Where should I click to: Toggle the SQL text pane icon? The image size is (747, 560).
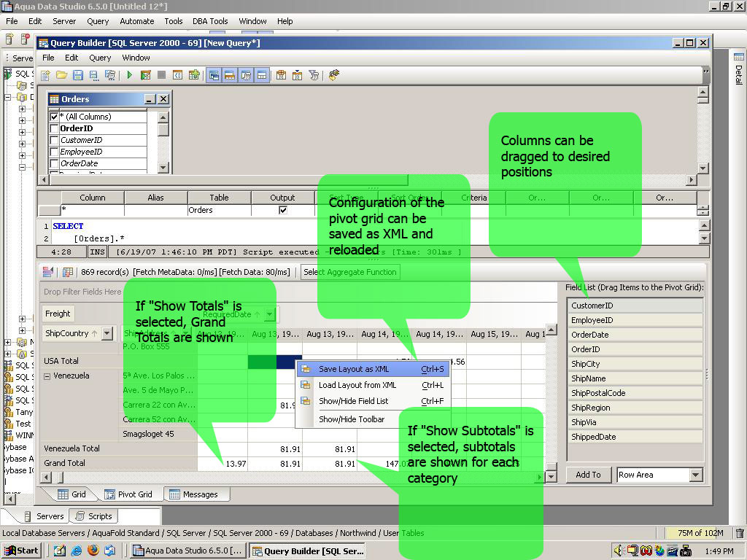246,75
